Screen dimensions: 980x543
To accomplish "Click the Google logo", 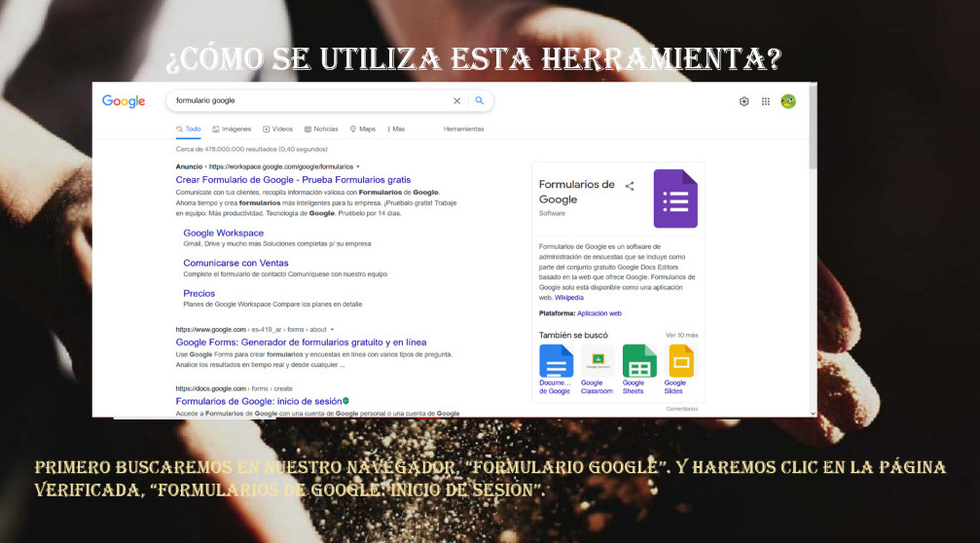I will [124, 101].
